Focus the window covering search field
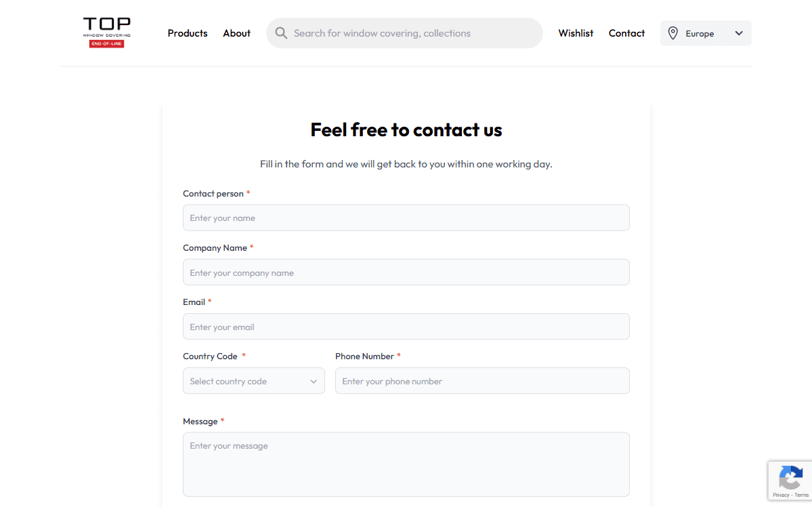This screenshot has height=507, width=812. (x=413, y=33)
